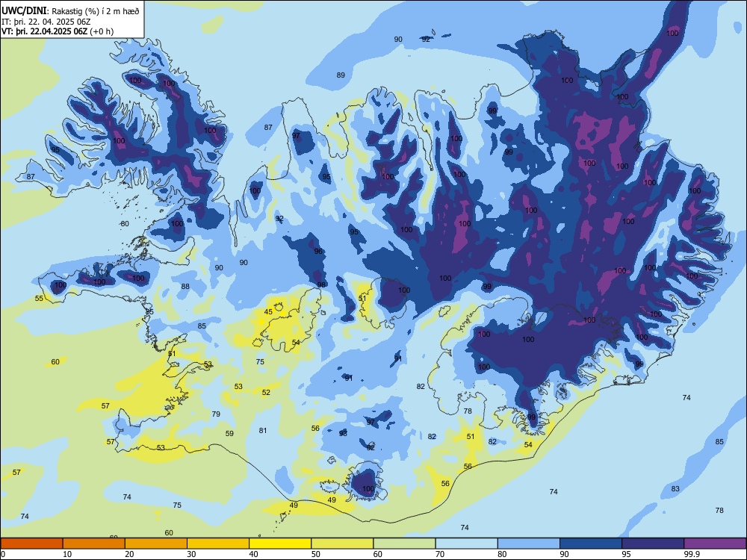Click the humidity value 79 on the map
Viewport: 747px width, 560px height.
point(216,414)
